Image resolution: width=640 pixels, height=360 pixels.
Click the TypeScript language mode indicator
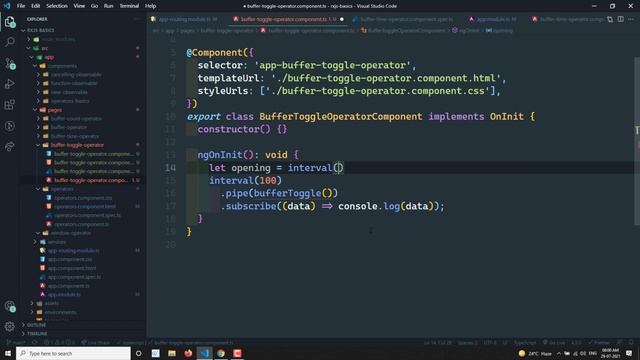tap(525, 343)
